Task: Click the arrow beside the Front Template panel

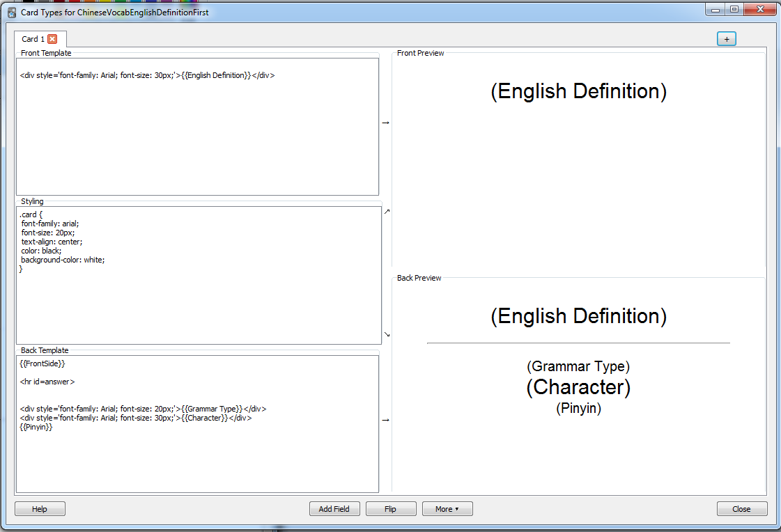Action: pyautogui.click(x=385, y=121)
